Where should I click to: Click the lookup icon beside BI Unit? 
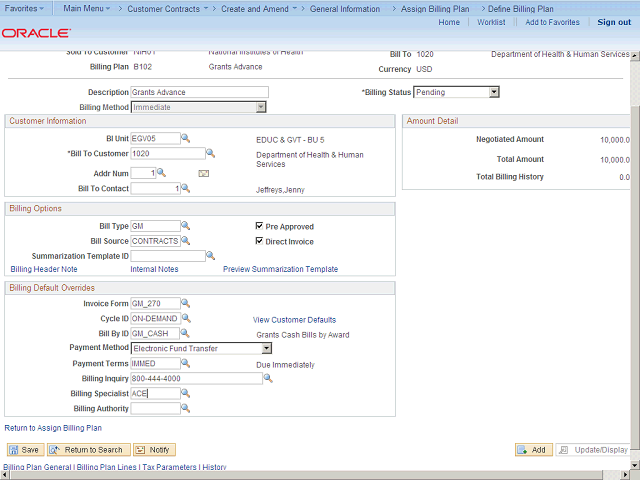pos(186,138)
